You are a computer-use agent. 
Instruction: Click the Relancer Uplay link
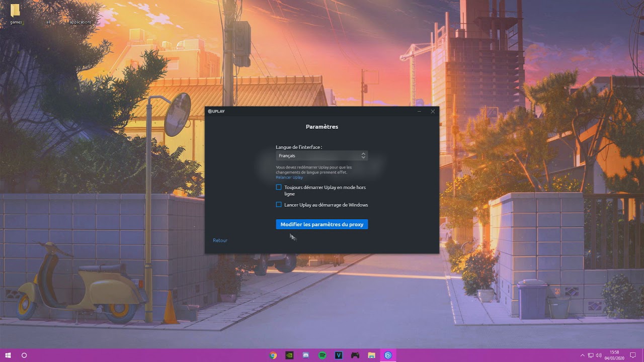click(289, 177)
